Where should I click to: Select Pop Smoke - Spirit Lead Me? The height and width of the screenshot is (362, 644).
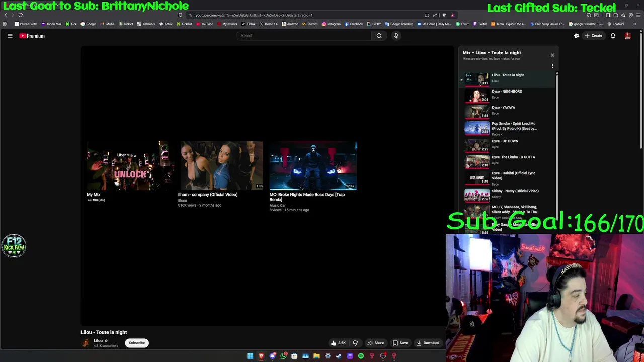(x=508, y=128)
